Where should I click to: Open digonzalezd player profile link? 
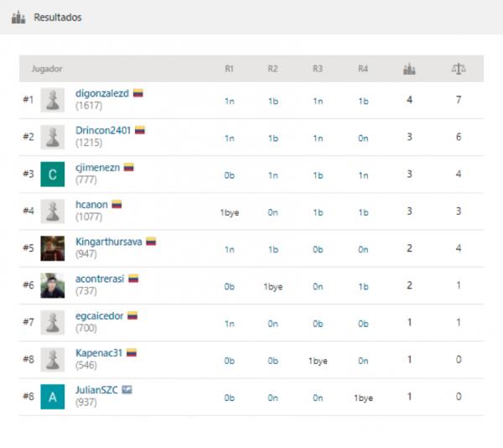[102, 93]
